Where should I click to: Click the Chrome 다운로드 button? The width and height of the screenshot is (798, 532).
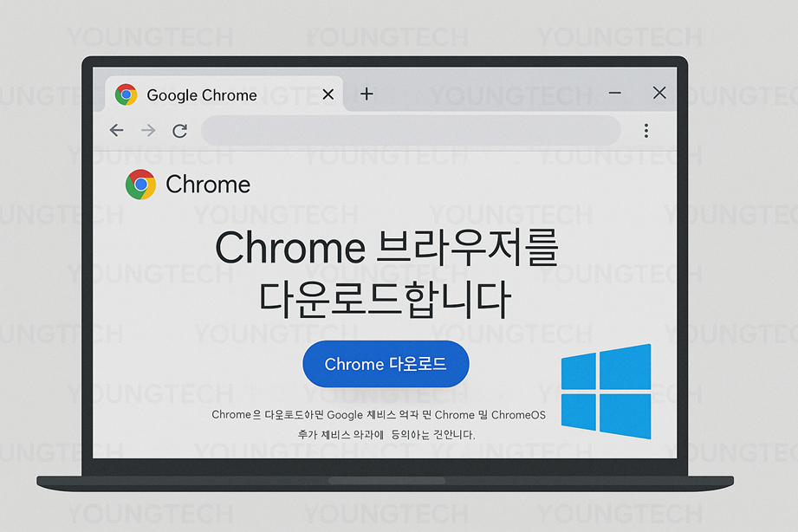point(386,364)
